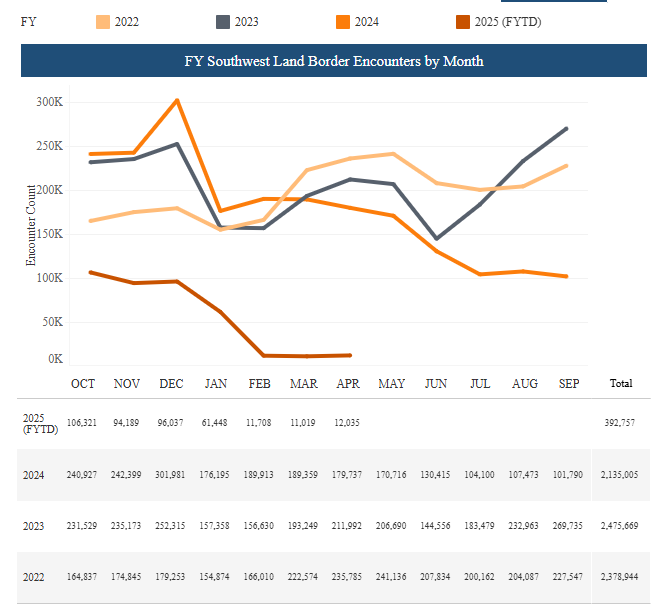660x608 pixels.
Task: Select the DEC month column header
Action: [171, 384]
